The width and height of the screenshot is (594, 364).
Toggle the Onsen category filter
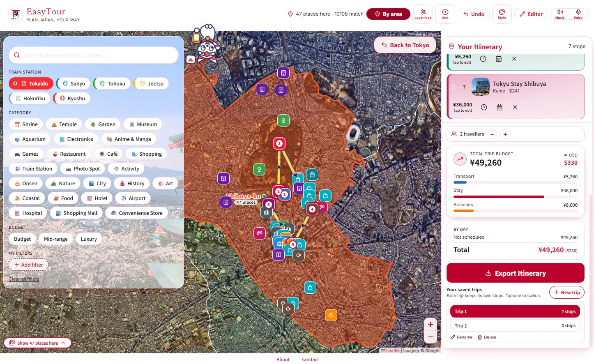(26, 184)
